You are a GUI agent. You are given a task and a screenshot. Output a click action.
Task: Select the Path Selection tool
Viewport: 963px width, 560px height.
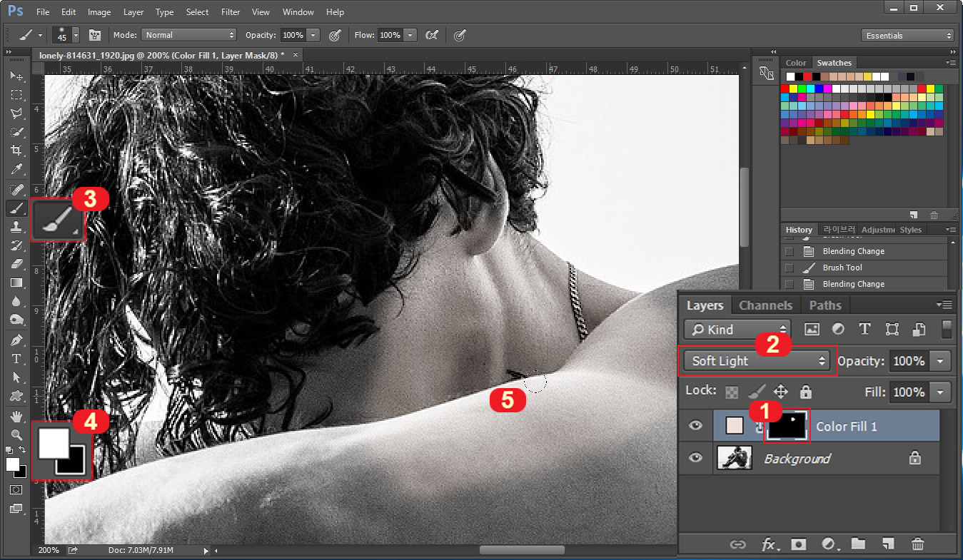[16, 377]
